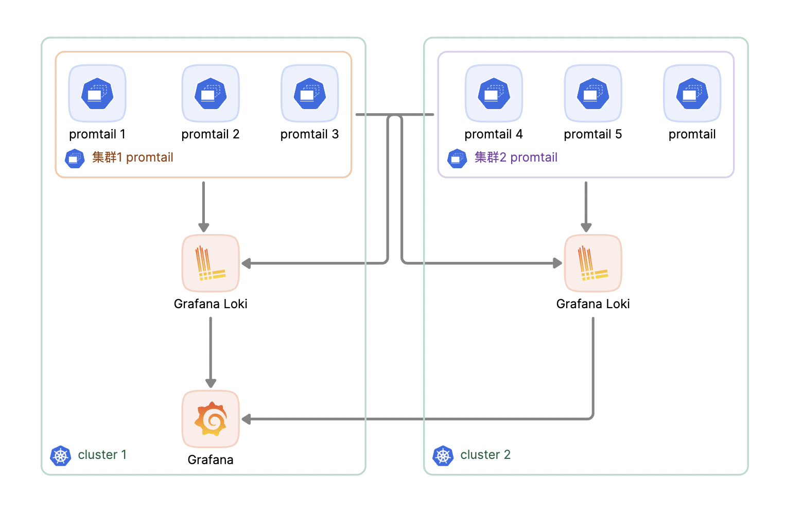Select the 集群1 promtail label text
Viewport: 803px width, 532px height.
[132, 157]
